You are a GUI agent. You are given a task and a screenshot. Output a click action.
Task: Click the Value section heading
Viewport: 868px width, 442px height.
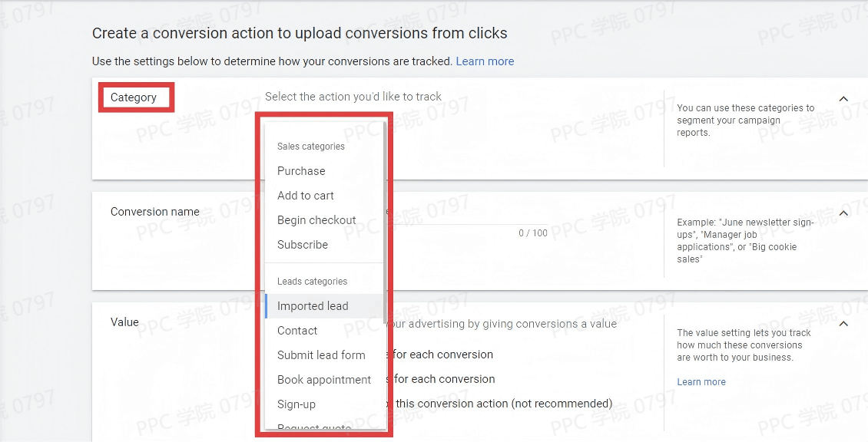[124, 322]
